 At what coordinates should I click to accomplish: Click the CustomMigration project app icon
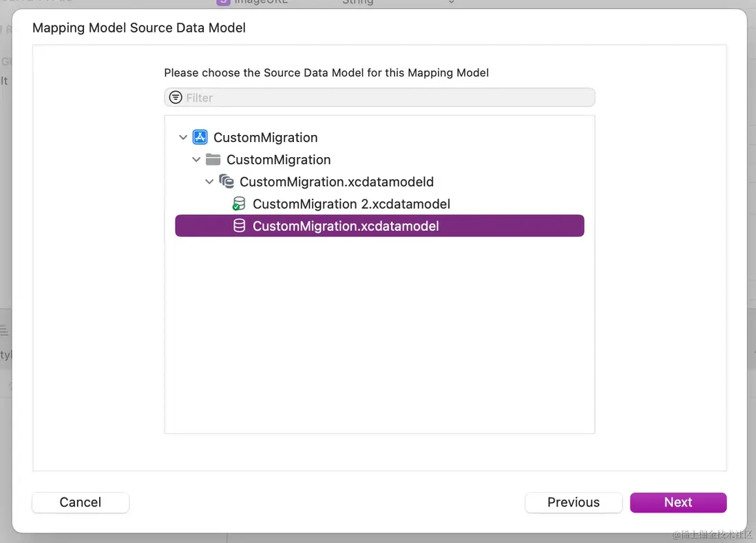coord(200,137)
